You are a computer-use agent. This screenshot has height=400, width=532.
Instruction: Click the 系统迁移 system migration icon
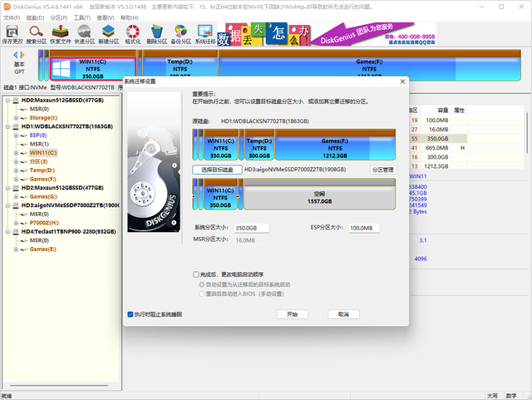pyautogui.click(x=205, y=35)
